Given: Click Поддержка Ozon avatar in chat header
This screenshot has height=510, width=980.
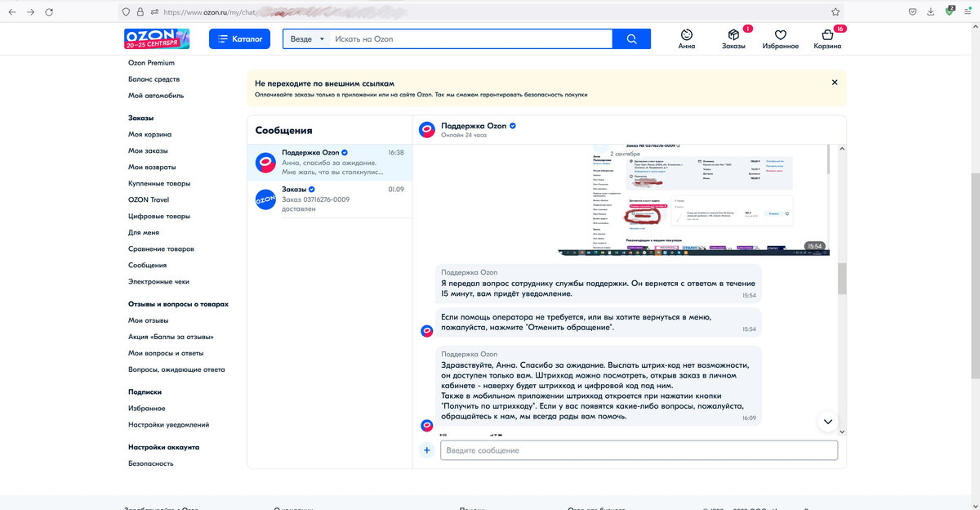Looking at the screenshot, I should pos(426,130).
